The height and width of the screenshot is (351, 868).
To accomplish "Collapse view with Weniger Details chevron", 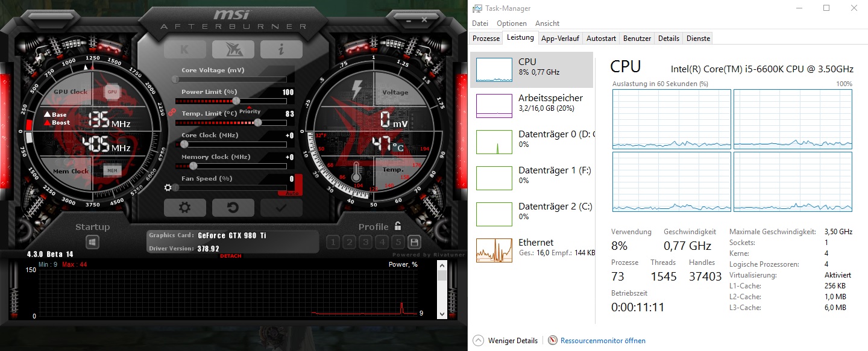I will [x=479, y=340].
